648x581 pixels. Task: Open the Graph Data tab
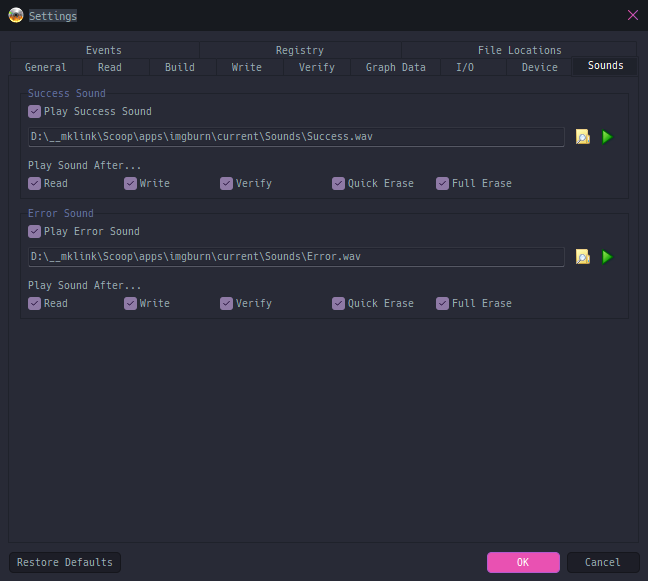(x=395, y=67)
